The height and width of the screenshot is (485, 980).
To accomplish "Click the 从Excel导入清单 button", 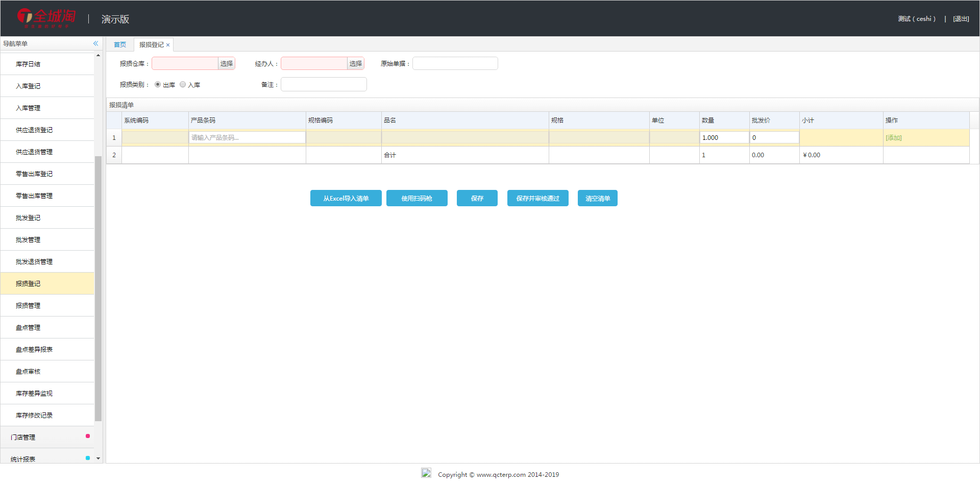I will pyautogui.click(x=346, y=198).
